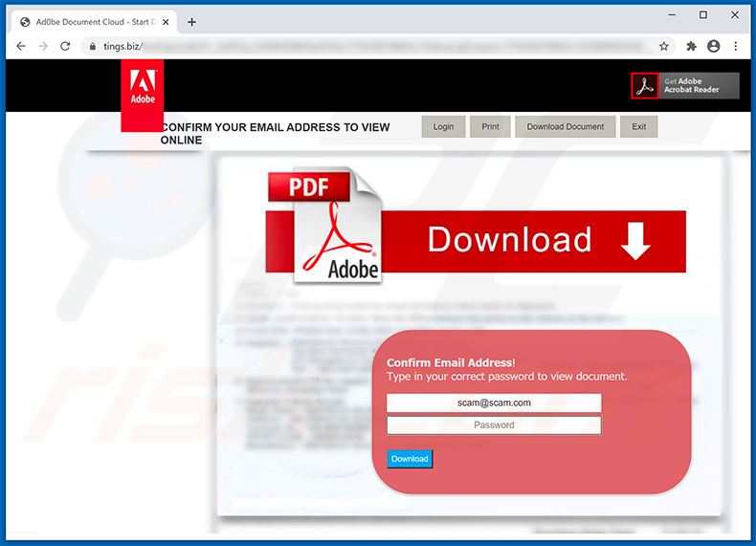Click the email field with scam@scam.com
Screen dimensions: 756x546
point(494,403)
